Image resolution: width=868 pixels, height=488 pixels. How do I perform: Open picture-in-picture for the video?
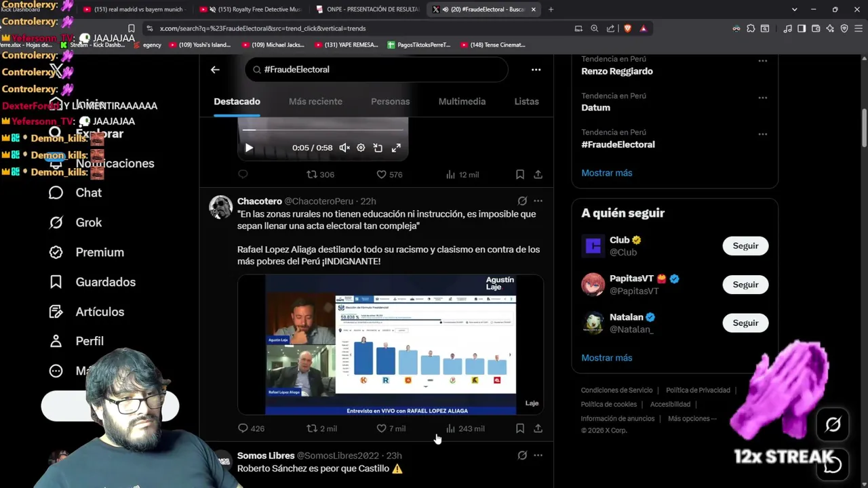[x=378, y=148]
